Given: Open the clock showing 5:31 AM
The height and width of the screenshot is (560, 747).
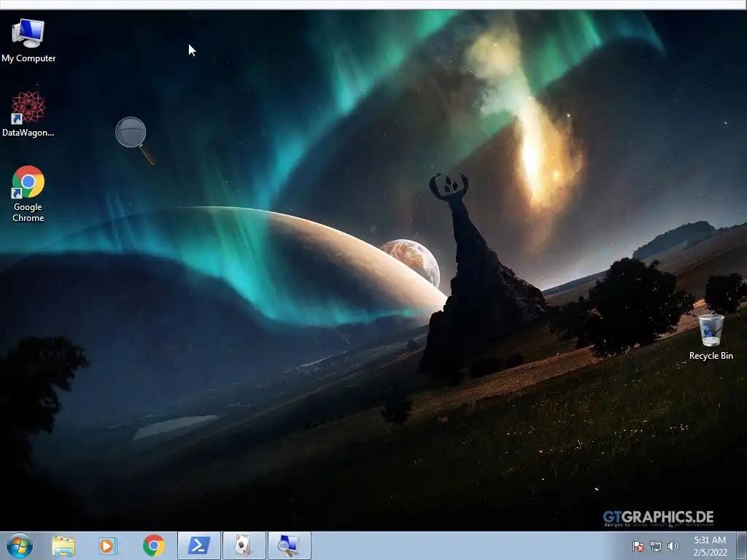Looking at the screenshot, I should pyautogui.click(x=710, y=546).
